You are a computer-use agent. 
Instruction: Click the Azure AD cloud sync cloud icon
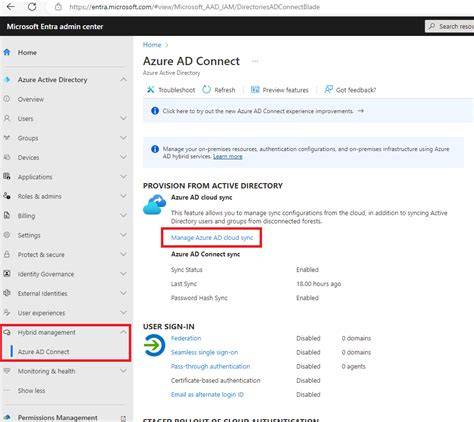[x=155, y=205]
